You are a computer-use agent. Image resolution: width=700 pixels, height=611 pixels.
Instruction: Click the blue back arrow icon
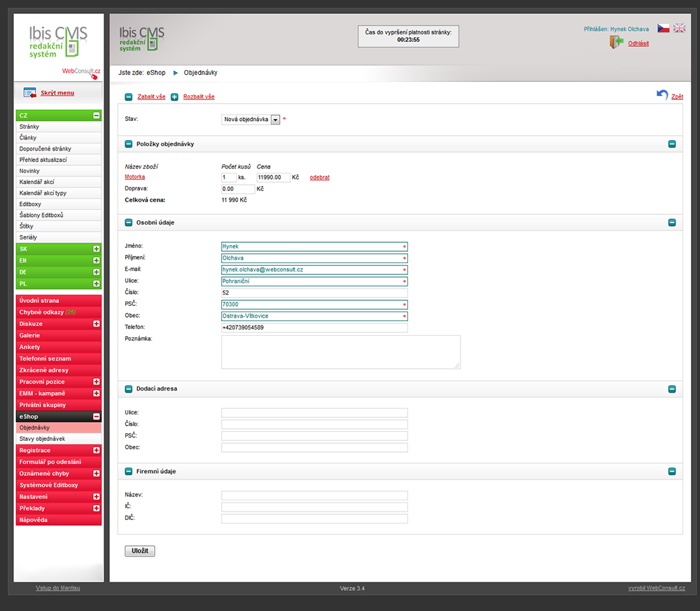(x=662, y=94)
